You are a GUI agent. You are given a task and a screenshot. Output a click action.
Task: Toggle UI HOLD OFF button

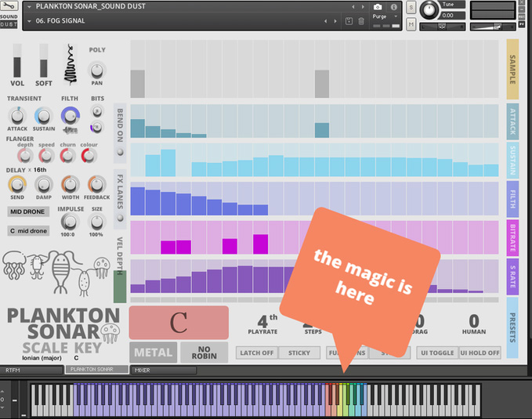pyautogui.click(x=480, y=353)
